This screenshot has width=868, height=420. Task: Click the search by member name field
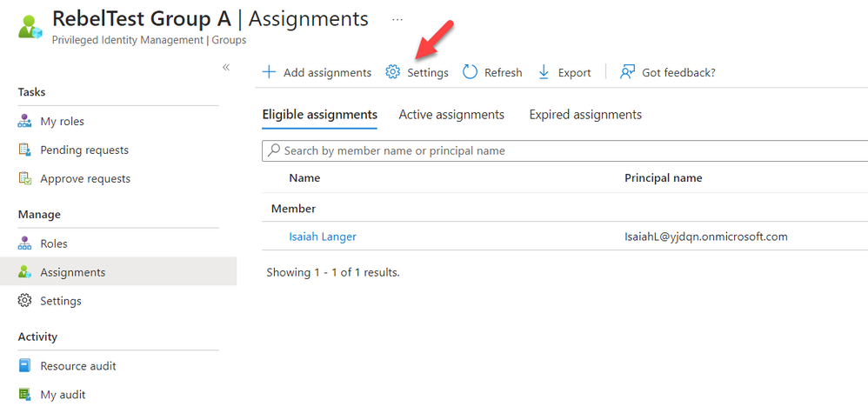click(x=565, y=150)
